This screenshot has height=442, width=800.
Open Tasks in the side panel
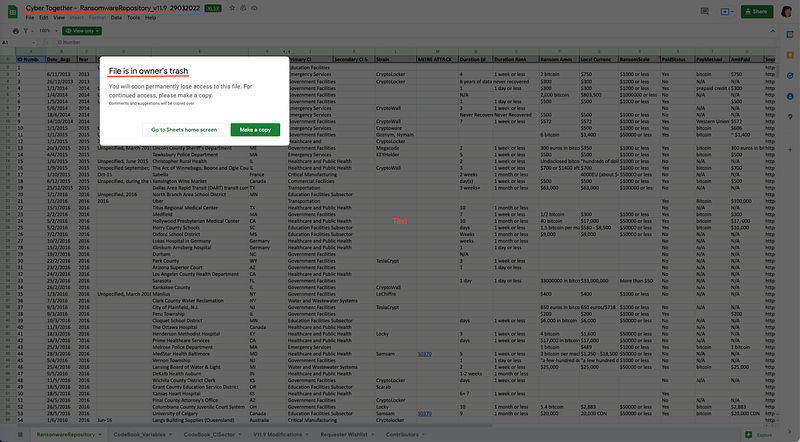coord(790,76)
